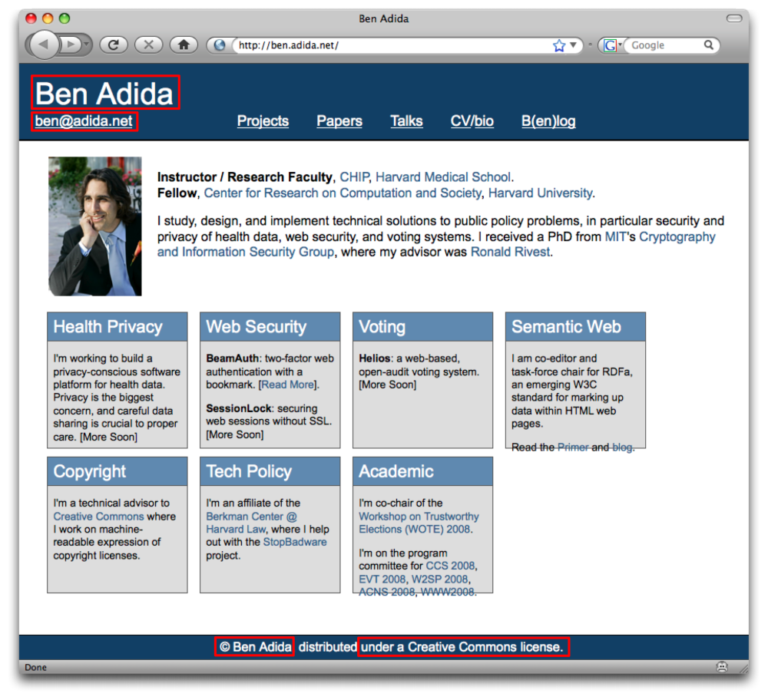Click the Harvard Medical School link
Image resolution: width=768 pixels, height=700 pixels.
click(443, 177)
